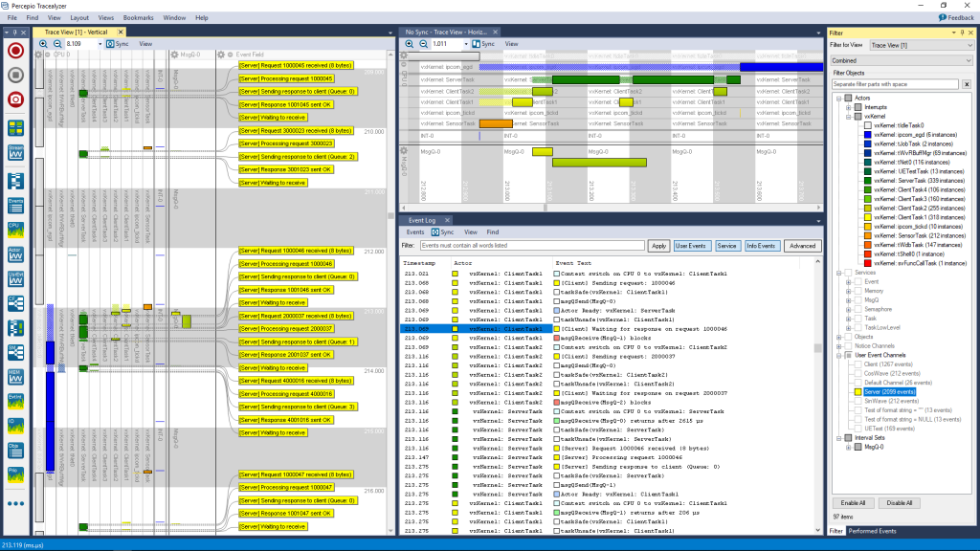980x551 pixels.
Task: Toggle the Server (2099 events) channel checkbox
Action: (858, 391)
